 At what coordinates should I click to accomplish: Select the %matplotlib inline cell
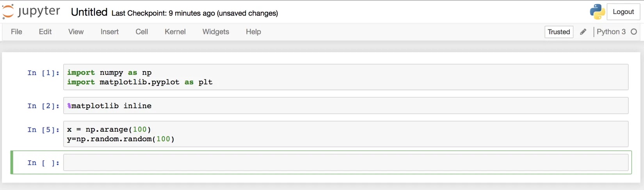[x=346, y=106]
